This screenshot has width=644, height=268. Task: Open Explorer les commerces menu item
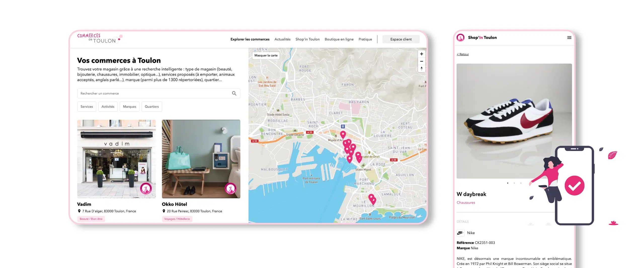pos(250,39)
